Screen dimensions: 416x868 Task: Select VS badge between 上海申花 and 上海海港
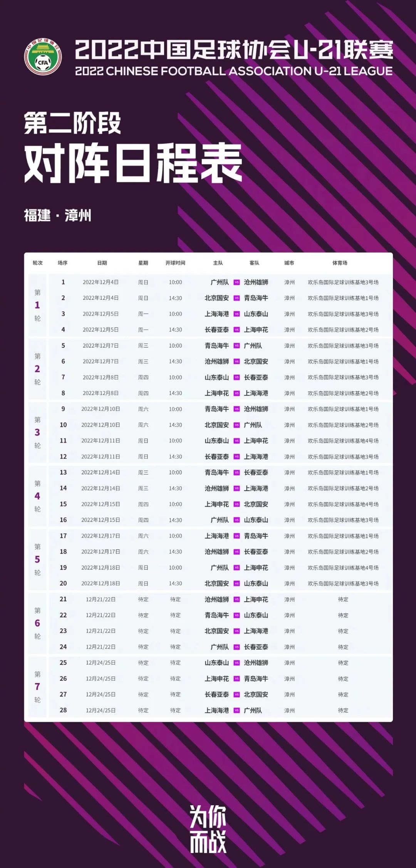(237, 393)
